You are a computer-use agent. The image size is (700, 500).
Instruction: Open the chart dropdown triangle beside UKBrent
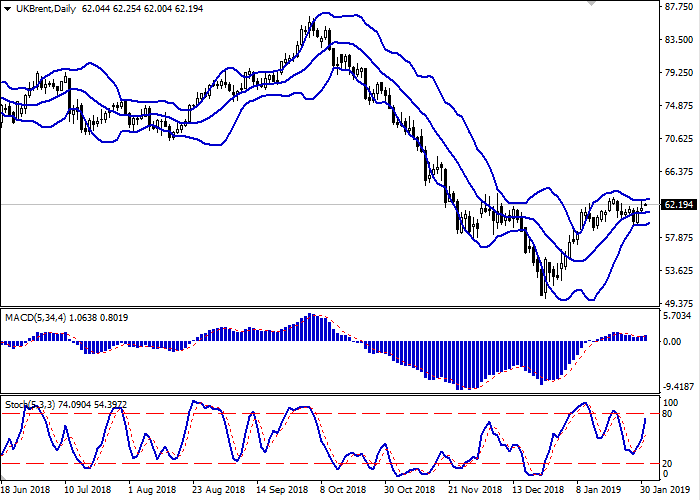pos(7,9)
